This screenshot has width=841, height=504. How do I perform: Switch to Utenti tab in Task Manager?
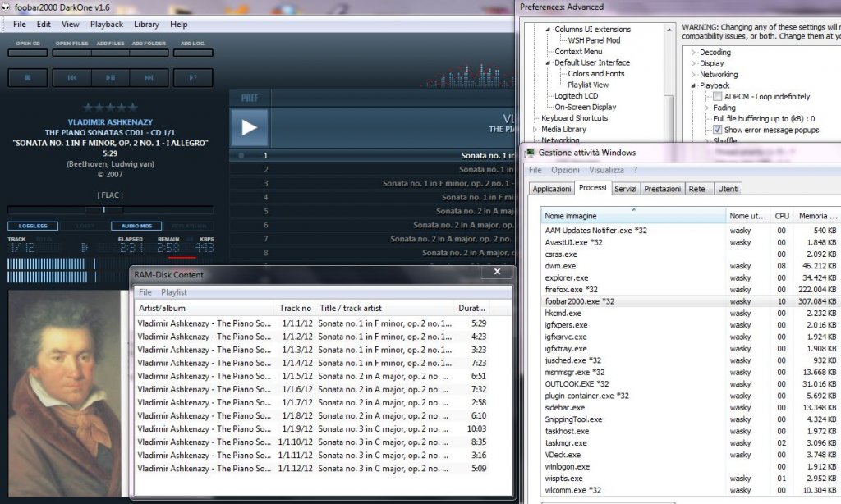point(728,189)
